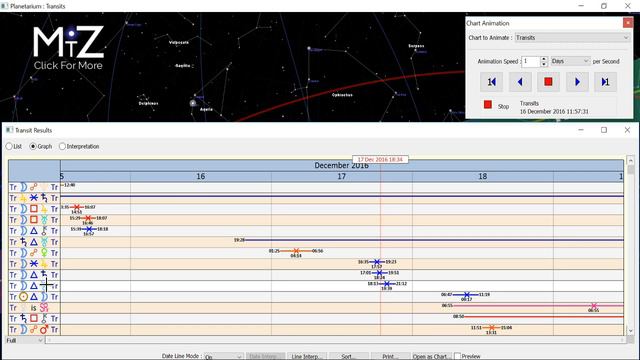Click the Sun trine Moon marker at 08:17

pos(467,295)
